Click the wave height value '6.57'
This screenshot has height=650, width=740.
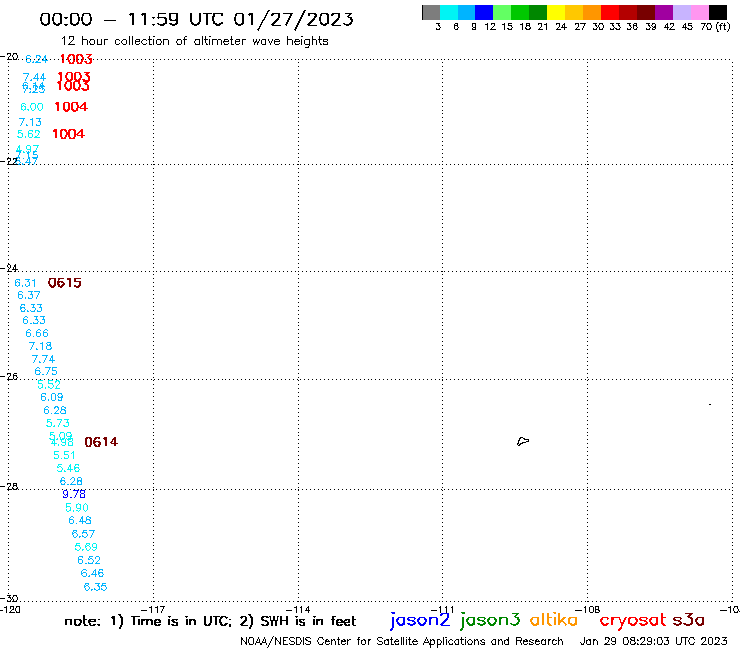(83, 534)
